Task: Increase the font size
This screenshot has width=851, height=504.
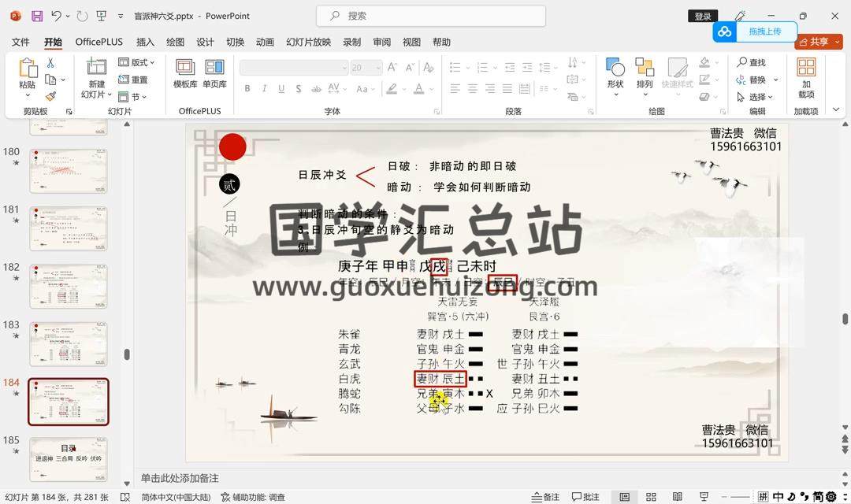Action: tap(392, 67)
